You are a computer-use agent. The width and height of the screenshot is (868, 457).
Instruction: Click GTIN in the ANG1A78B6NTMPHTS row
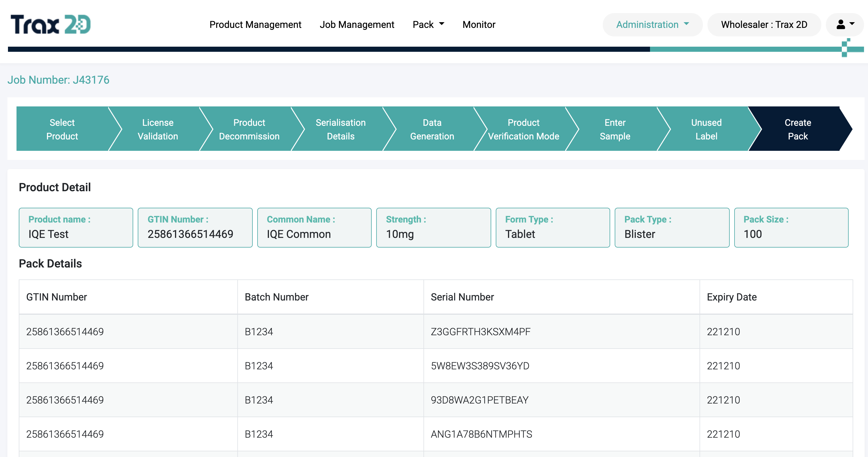point(65,434)
